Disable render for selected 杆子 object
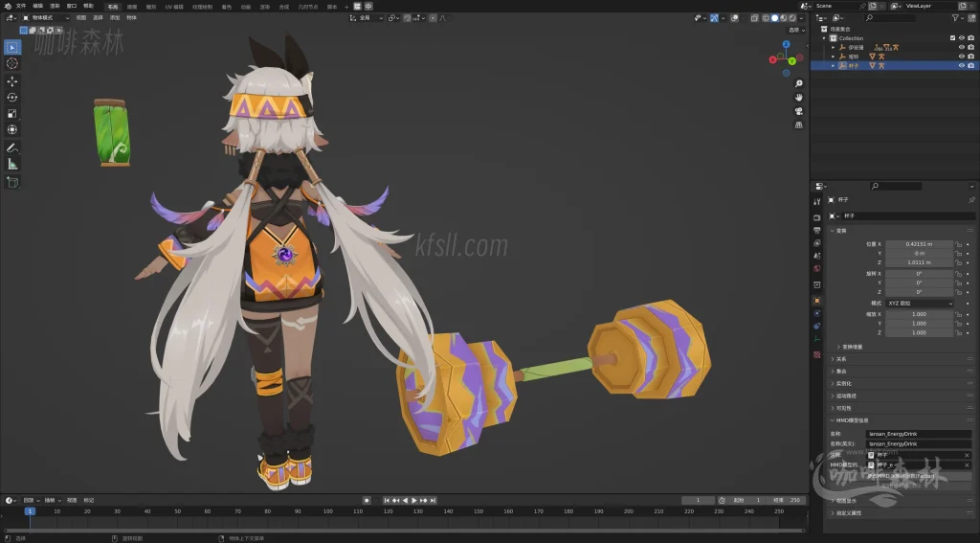 coord(970,66)
